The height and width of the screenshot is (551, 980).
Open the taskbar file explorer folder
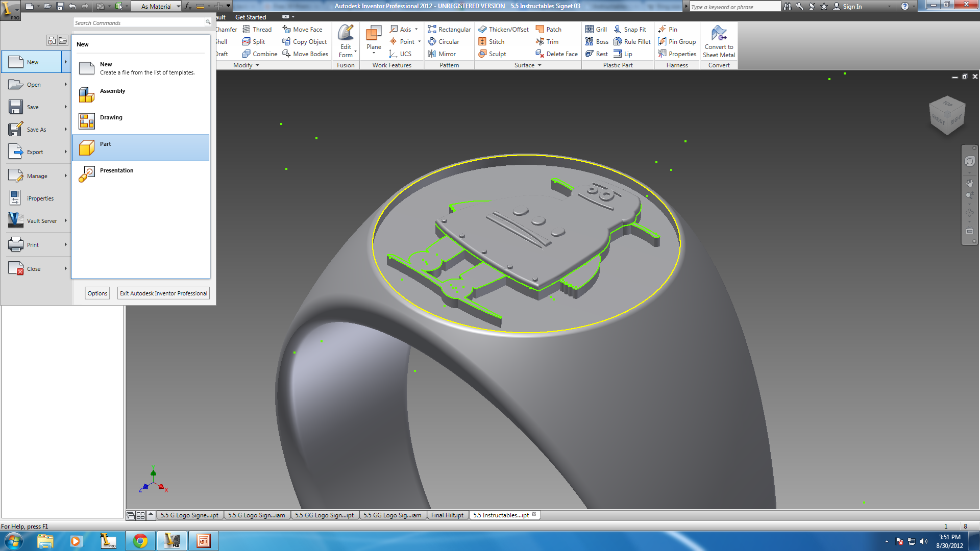45,541
